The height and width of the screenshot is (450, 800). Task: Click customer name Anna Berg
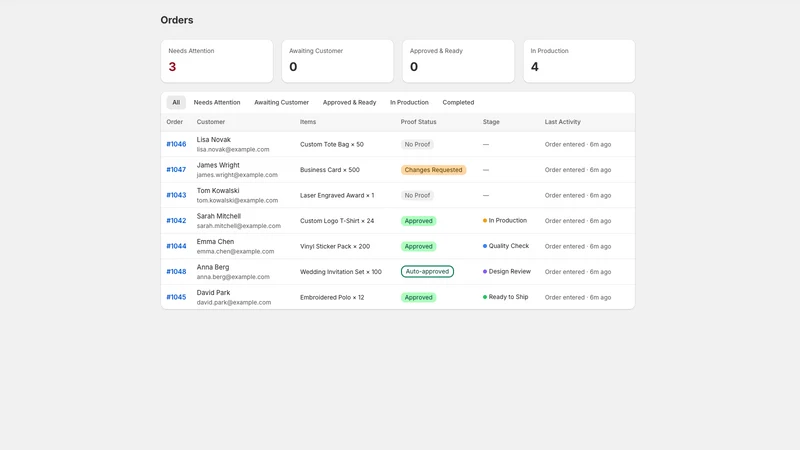coord(213,267)
